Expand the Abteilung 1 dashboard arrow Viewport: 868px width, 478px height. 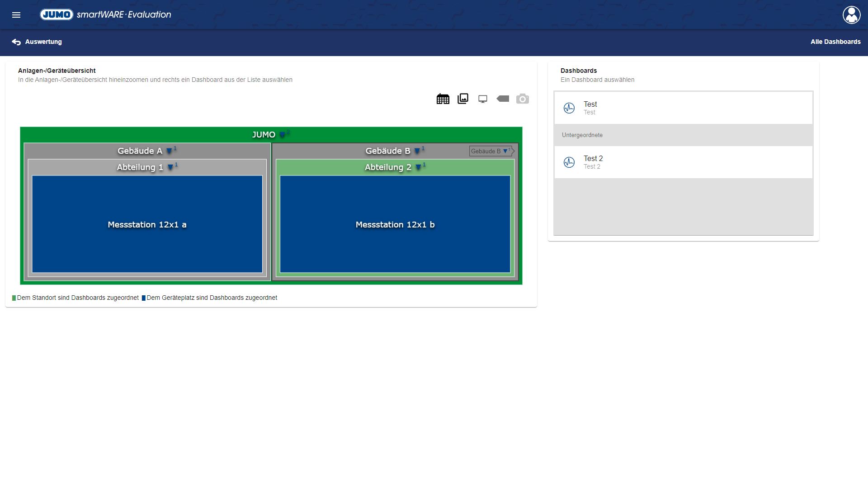coord(170,167)
